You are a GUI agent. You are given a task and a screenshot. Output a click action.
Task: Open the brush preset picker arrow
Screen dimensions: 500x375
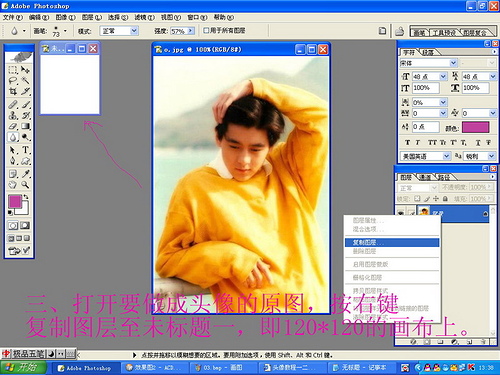(65, 31)
